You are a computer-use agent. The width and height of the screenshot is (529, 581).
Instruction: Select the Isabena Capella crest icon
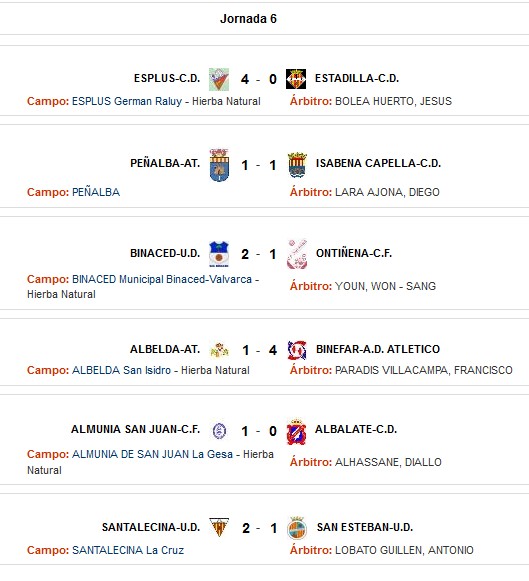(297, 165)
